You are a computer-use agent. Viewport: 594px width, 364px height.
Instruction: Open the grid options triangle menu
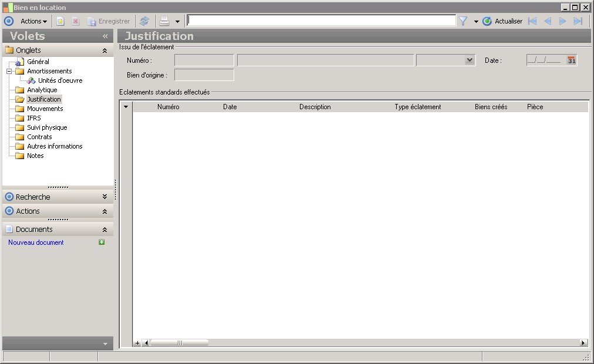tap(126, 107)
